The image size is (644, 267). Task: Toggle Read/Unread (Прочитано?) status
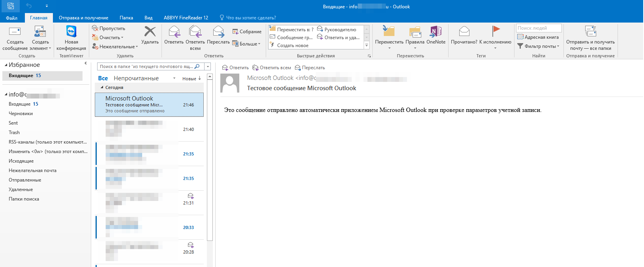click(464, 32)
